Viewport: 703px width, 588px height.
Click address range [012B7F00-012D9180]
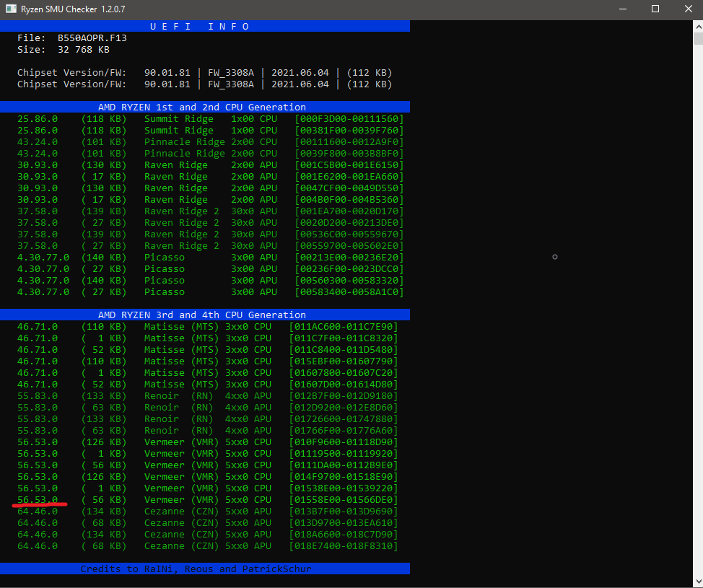(344, 396)
